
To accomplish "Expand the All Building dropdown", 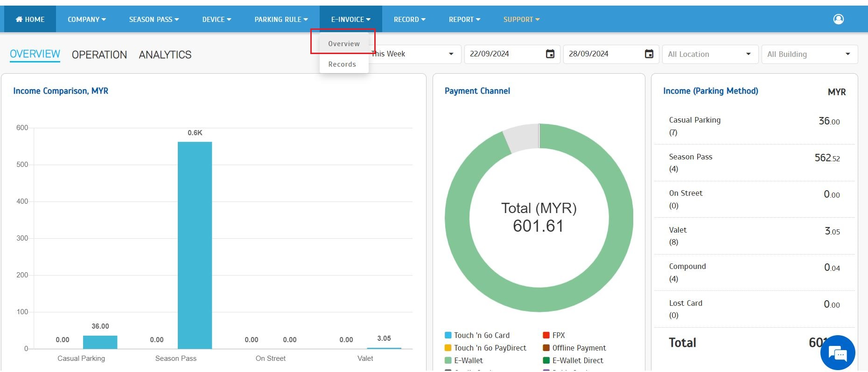I will click(x=809, y=54).
